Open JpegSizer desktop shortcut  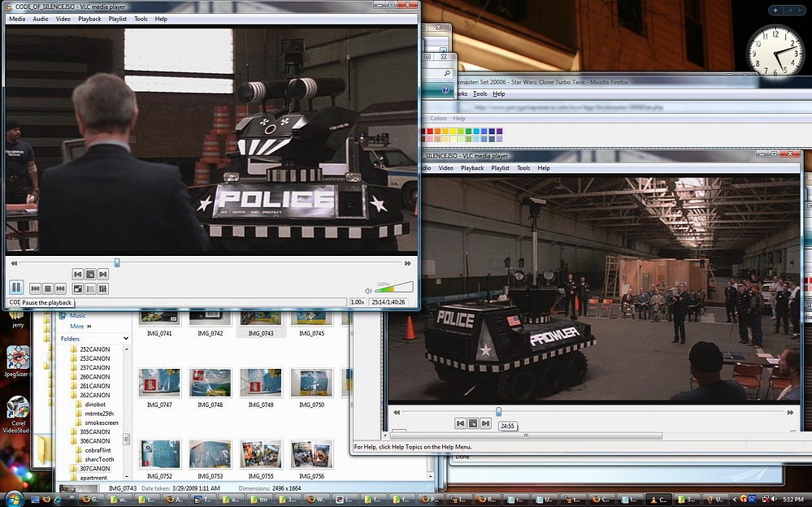(17, 362)
